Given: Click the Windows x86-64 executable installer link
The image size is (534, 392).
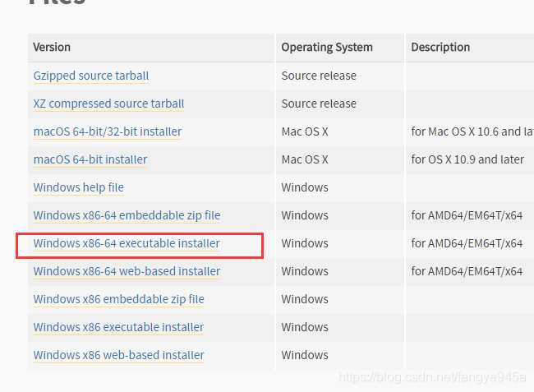Looking at the screenshot, I should tap(127, 243).
